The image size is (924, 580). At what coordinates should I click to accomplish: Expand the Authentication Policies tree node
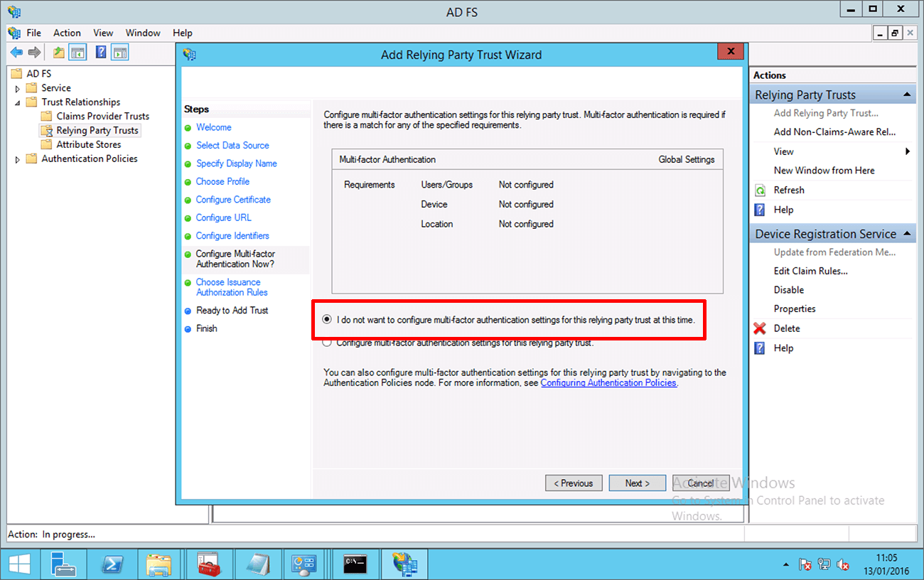point(18,159)
